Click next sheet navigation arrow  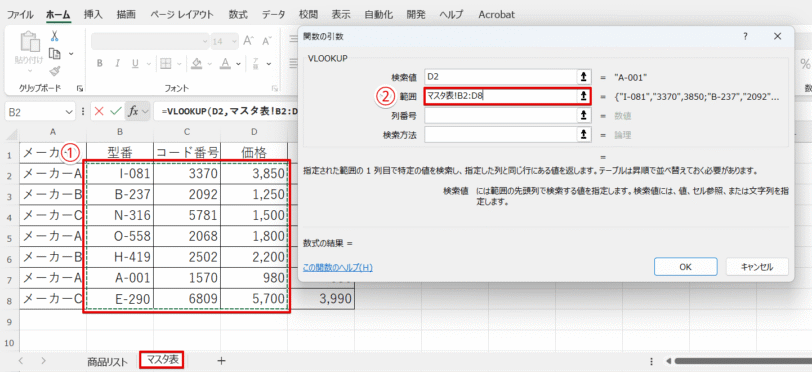[44, 361]
